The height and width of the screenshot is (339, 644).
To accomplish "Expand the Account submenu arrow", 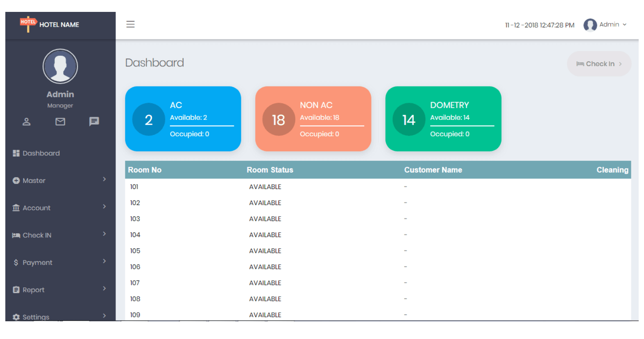I will pyautogui.click(x=104, y=207).
